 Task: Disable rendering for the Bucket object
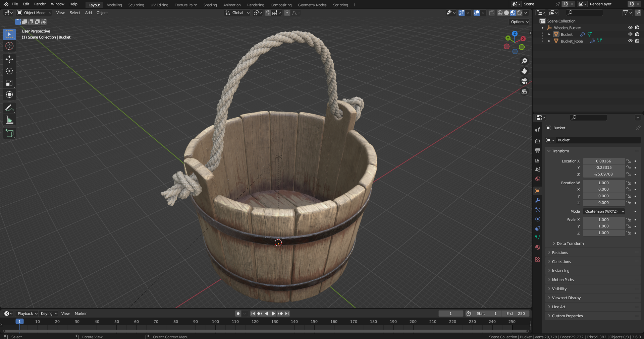pos(637,34)
